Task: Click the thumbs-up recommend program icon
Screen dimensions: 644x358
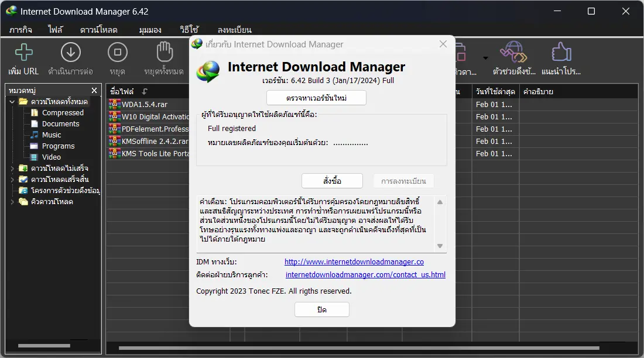Action: [561, 52]
